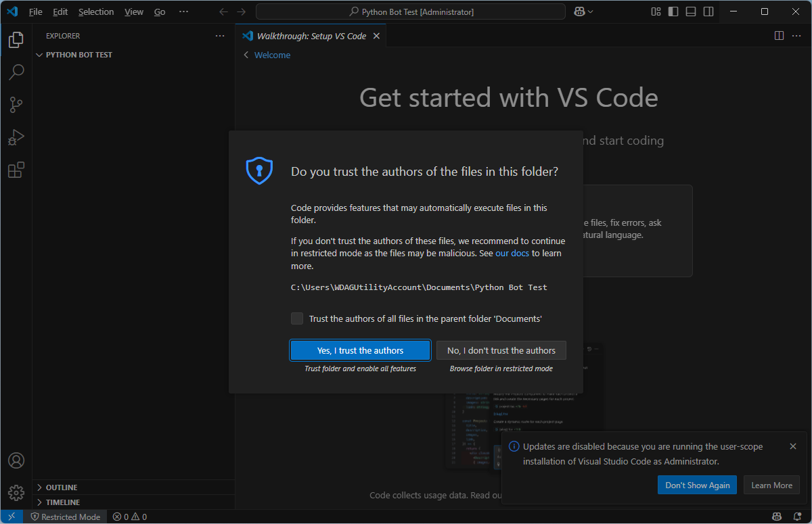This screenshot has width=812, height=524.
Task: Go forward using the title bar arrow
Action: pyautogui.click(x=242, y=11)
